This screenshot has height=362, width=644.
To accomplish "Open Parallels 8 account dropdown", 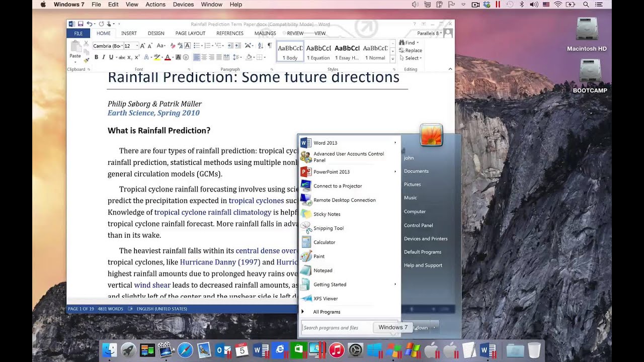I will (429, 33).
